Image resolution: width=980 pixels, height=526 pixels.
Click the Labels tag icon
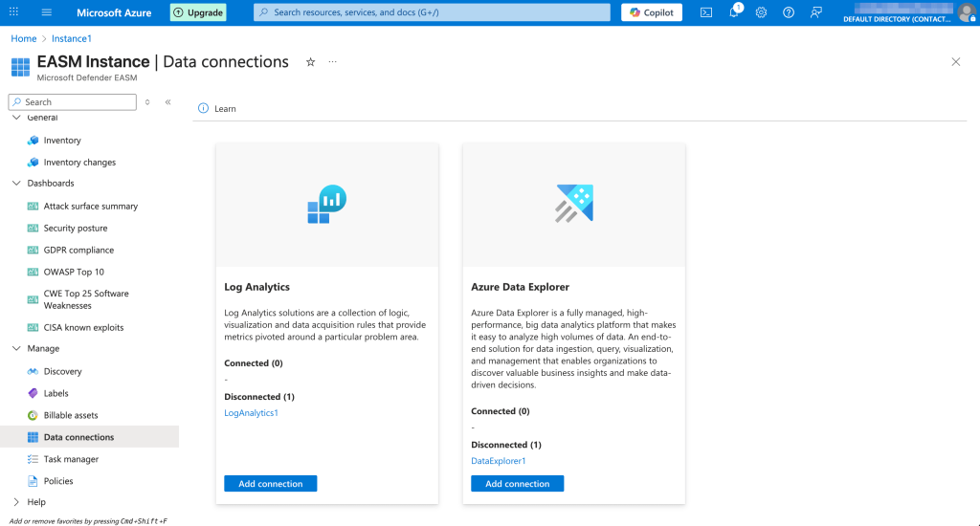point(33,394)
